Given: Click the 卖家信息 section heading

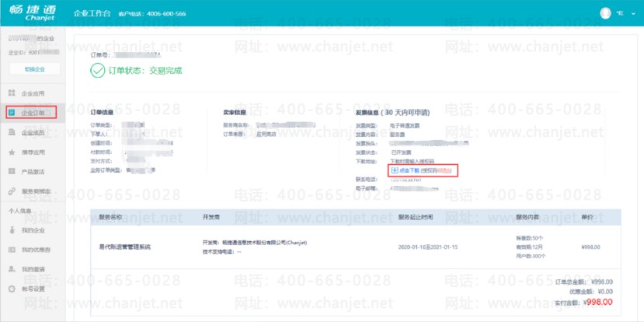Looking at the screenshot, I should pyautogui.click(x=235, y=111).
